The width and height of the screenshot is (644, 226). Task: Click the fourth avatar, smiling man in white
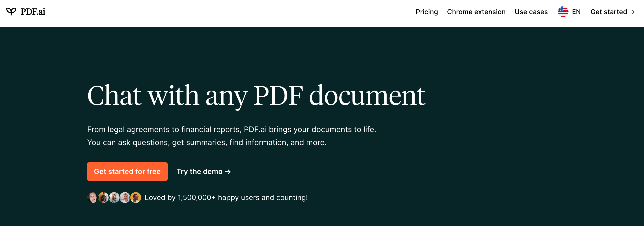(x=125, y=197)
